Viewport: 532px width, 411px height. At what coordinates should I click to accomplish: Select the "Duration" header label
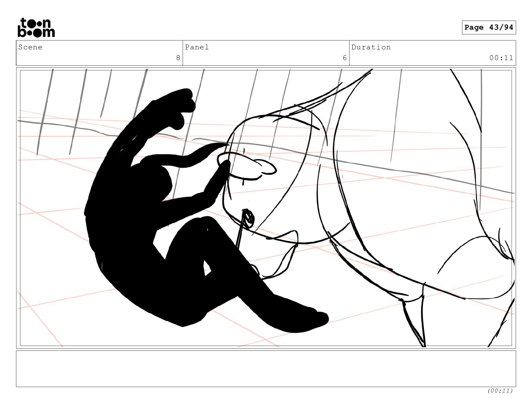[371, 47]
